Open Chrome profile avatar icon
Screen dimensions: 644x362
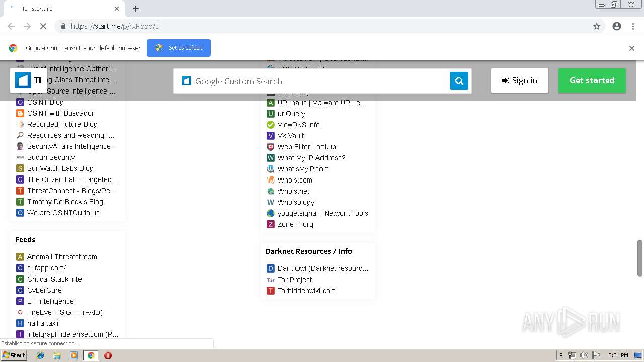pyautogui.click(x=617, y=26)
